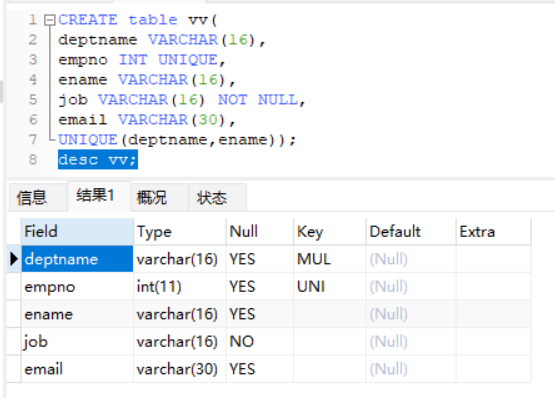Click the UNI key cell
The width and height of the screenshot is (555, 398).
click(330, 286)
